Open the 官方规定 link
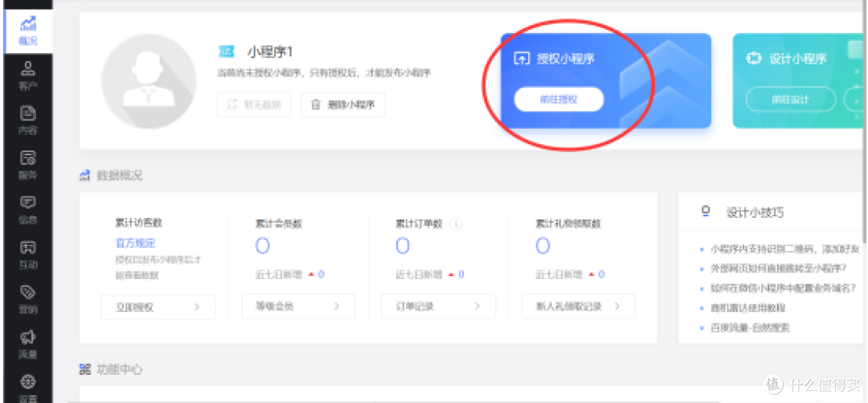868x403 pixels. click(x=135, y=243)
